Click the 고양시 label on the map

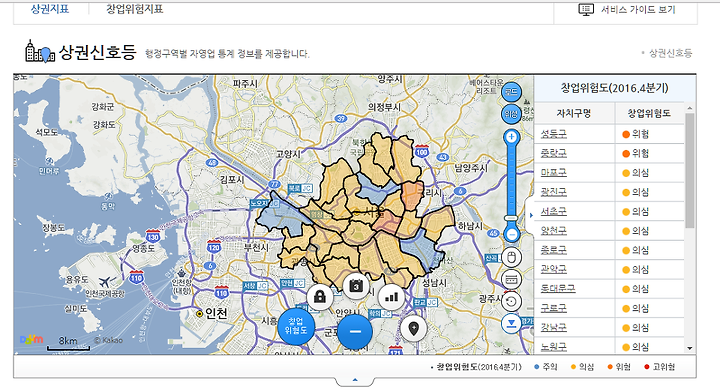click(x=288, y=154)
